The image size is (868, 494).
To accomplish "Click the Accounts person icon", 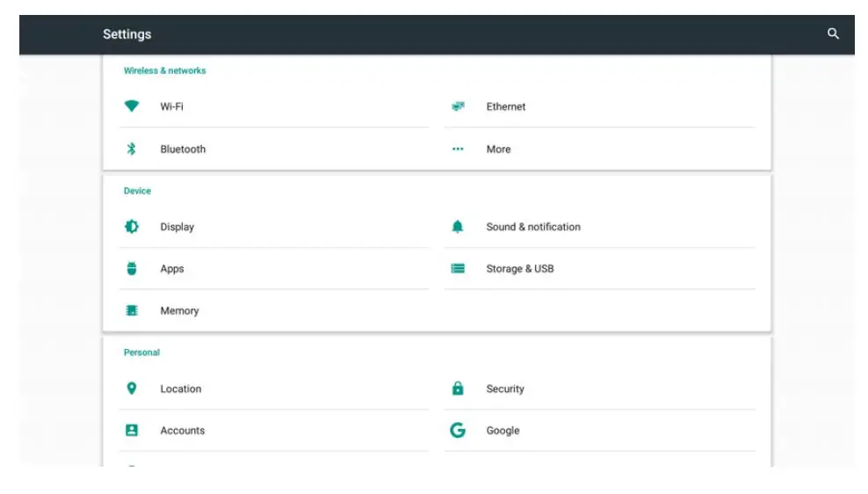I will (132, 431).
